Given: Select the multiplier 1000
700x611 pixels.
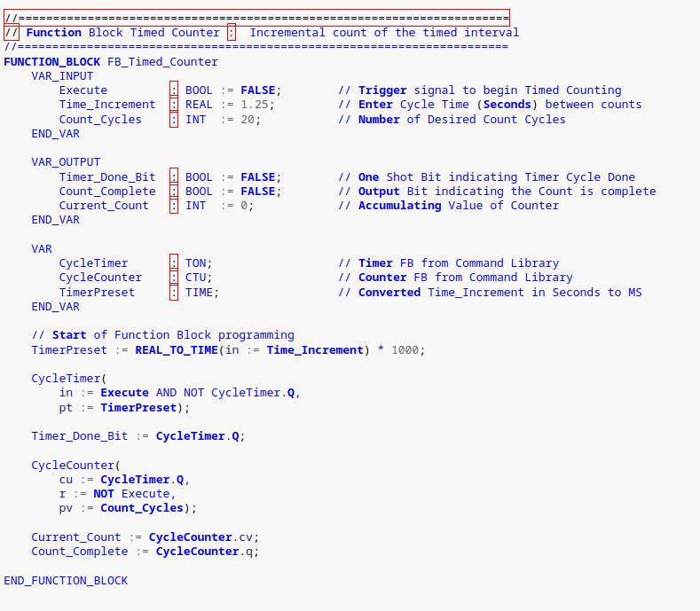Looking at the screenshot, I should coord(405,350).
